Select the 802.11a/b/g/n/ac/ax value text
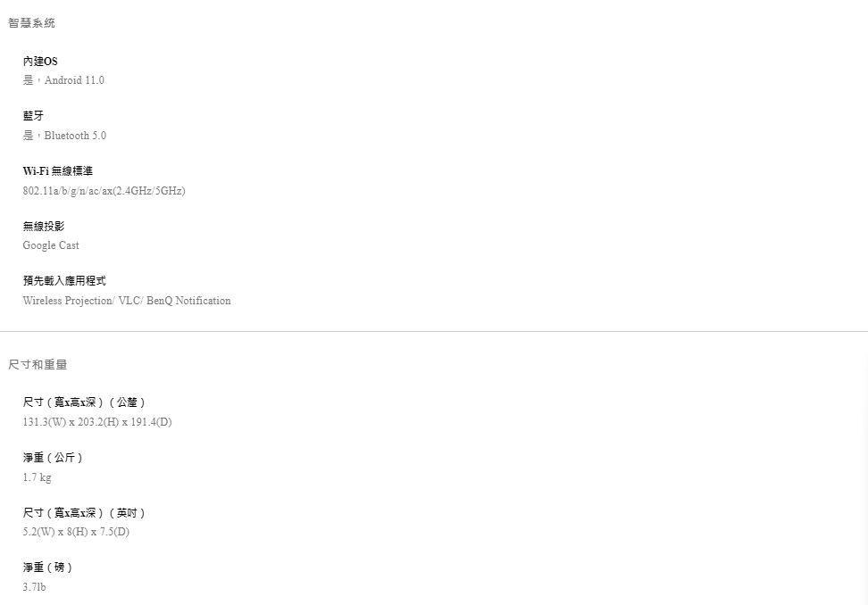This screenshot has height=605, width=868. click(104, 191)
